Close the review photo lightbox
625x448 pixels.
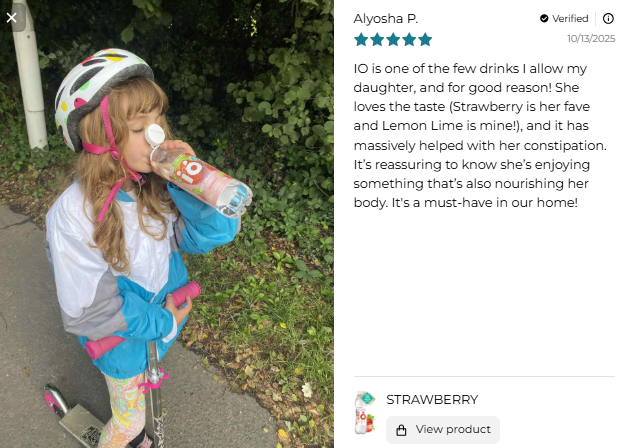point(12,18)
